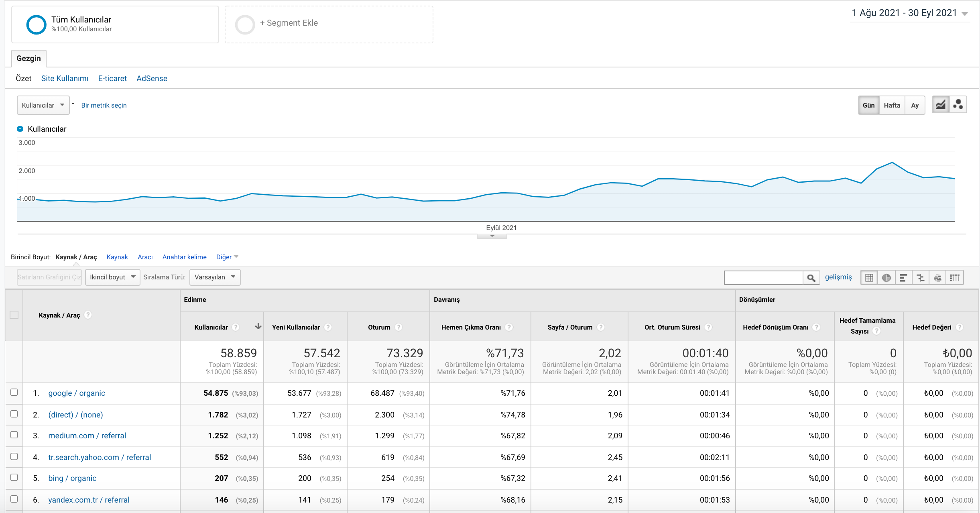Open the Gezgin tab

coord(28,59)
